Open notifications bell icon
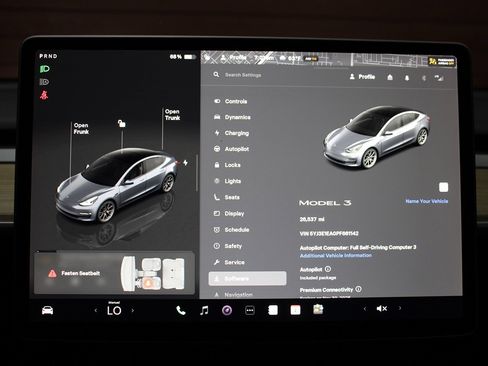Image resolution: width=488 pixels, height=366 pixels. click(x=407, y=78)
